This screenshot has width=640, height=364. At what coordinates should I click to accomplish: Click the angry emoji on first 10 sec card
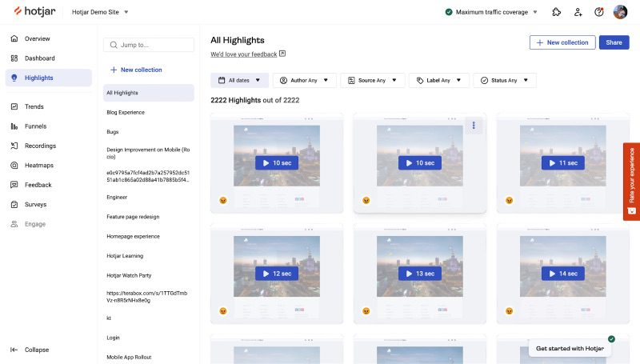(223, 200)
